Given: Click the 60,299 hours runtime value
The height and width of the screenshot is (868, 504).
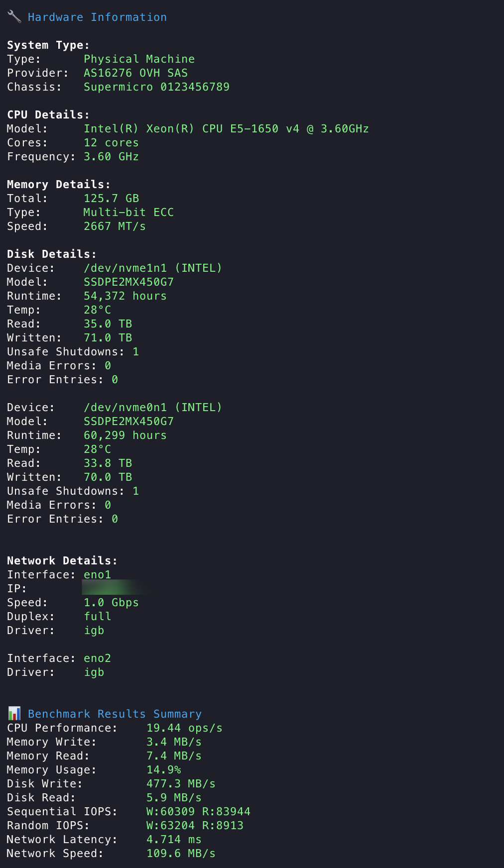Looking at the screenshot, I should pyautogui.click(x=125, y=435).
